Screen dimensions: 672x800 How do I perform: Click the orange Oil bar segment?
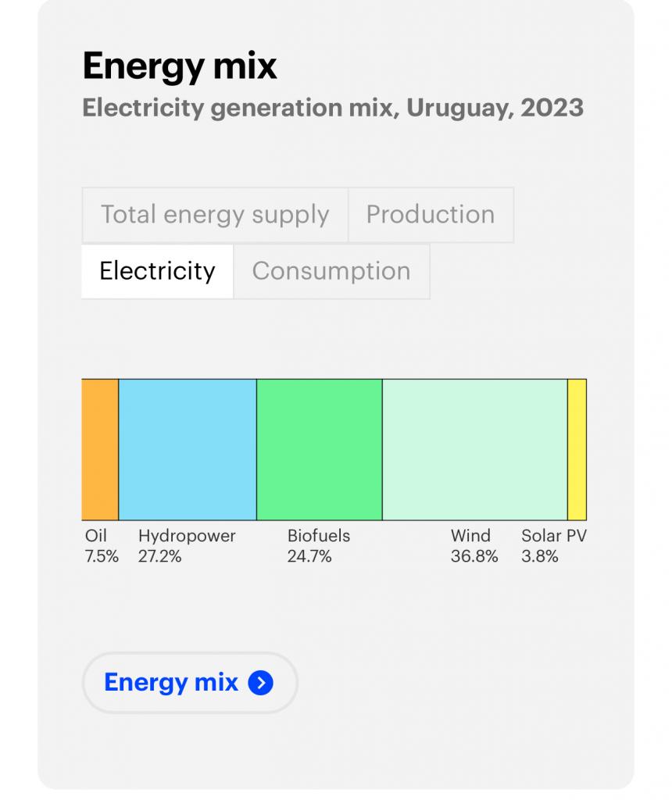coord(100,449)
